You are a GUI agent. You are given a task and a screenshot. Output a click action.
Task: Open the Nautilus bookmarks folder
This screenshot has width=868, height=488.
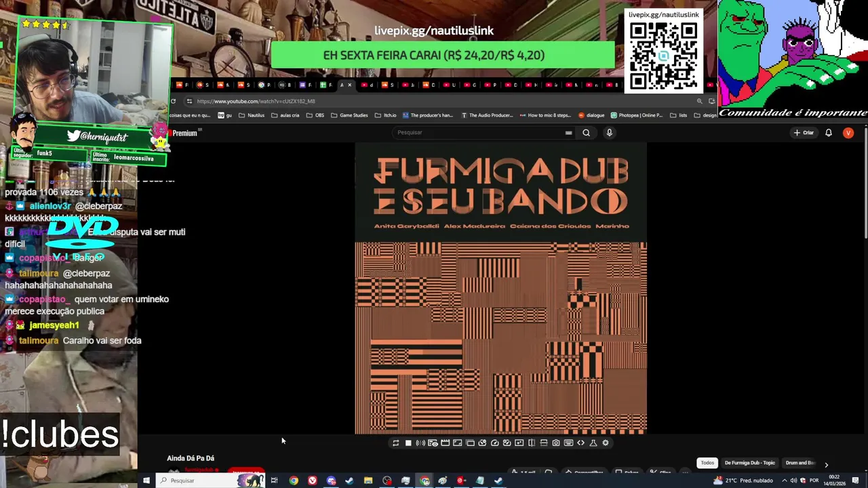click(x=252, y=115)
